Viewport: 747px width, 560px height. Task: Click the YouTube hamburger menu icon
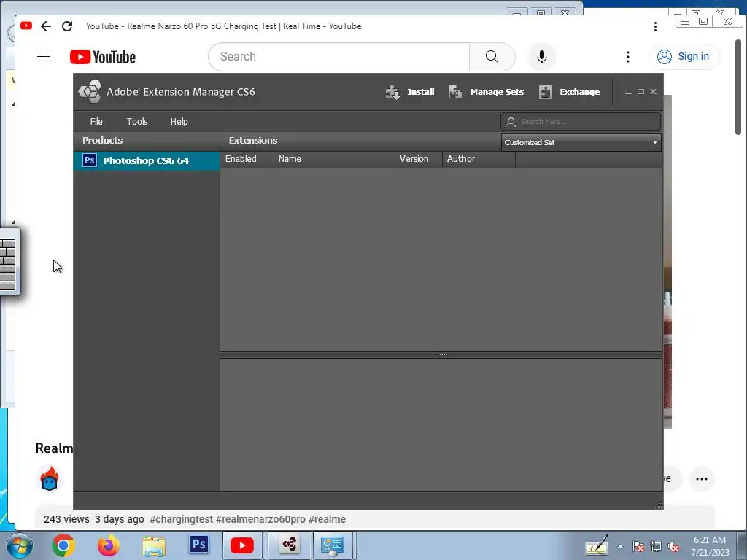tap(44, 57)
